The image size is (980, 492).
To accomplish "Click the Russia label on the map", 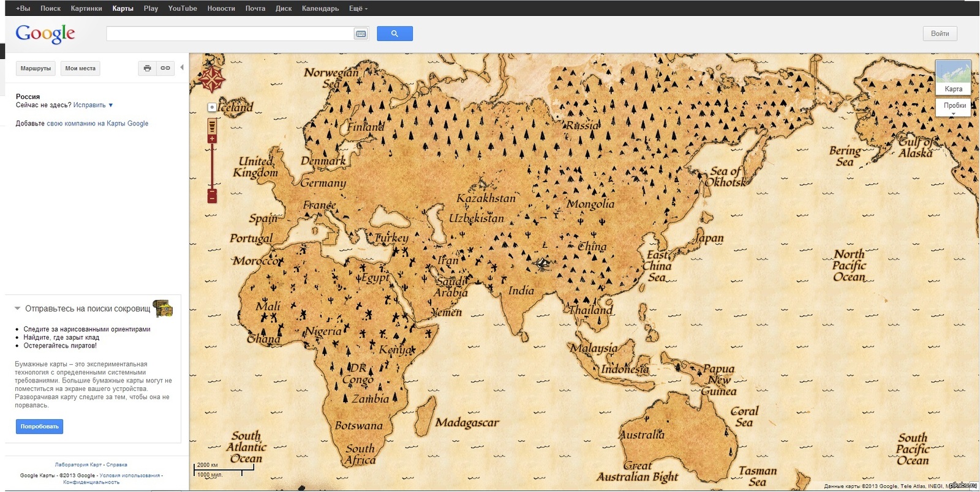I will (x=582, y=125).
